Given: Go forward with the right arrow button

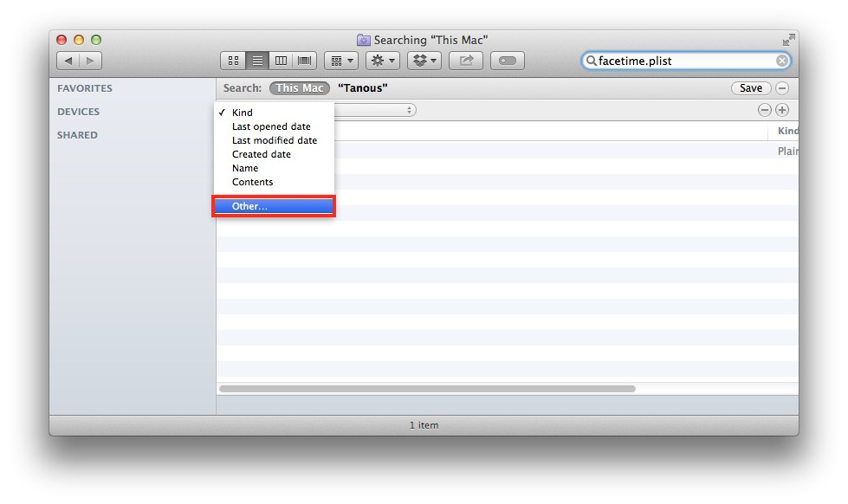Looking at the screenshot, I should tap(90, 61).
